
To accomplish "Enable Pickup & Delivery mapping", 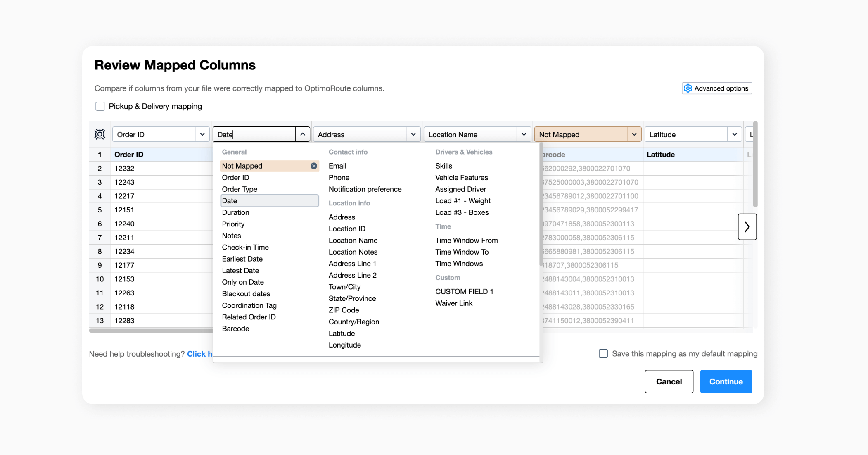I will coord(100,106).
